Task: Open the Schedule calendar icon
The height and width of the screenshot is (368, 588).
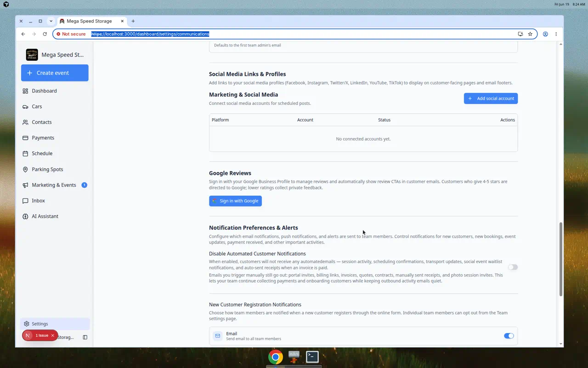Action: pyautogui.click(x=25, y=154)
